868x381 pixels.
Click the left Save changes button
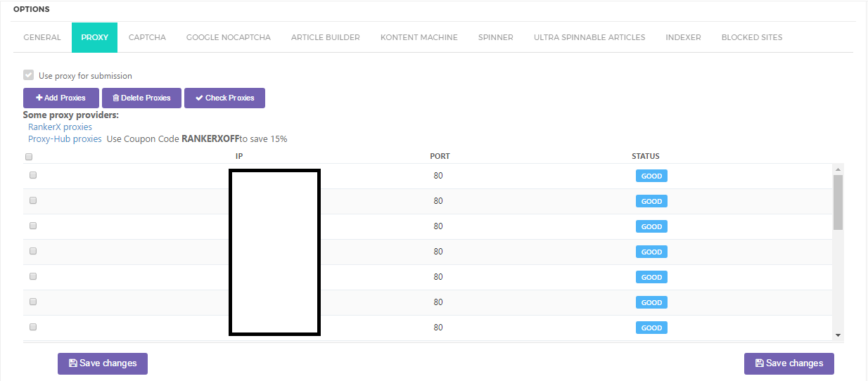[103, 363]
